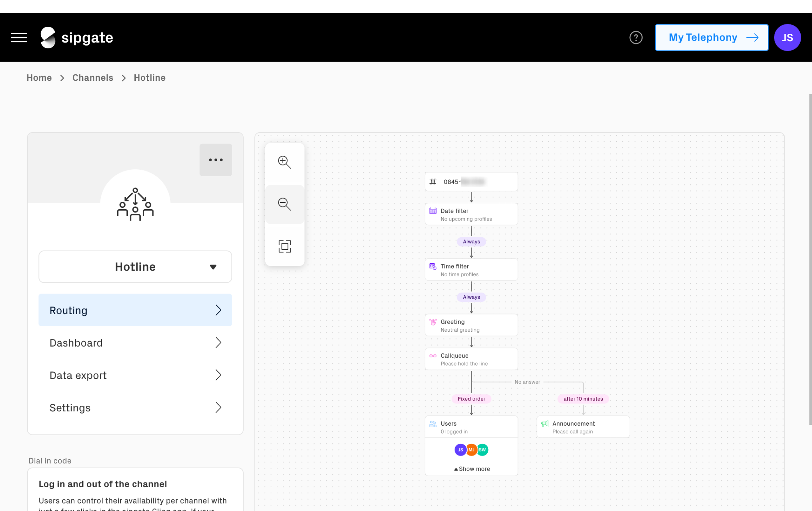
Task: Click the Time filter clock icon
Action: point(433,266)
